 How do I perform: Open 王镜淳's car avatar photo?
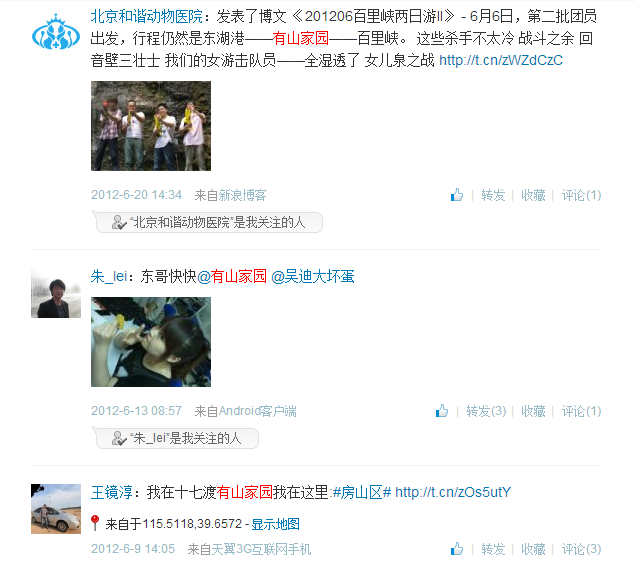[x=56, y=509]
